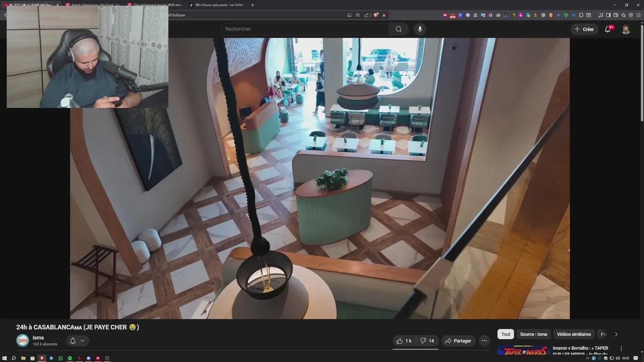This screenshot has width=644, height=362.
Task: Open the Isma channel name link
Action: pyautogui.click(x=38, y=338)
